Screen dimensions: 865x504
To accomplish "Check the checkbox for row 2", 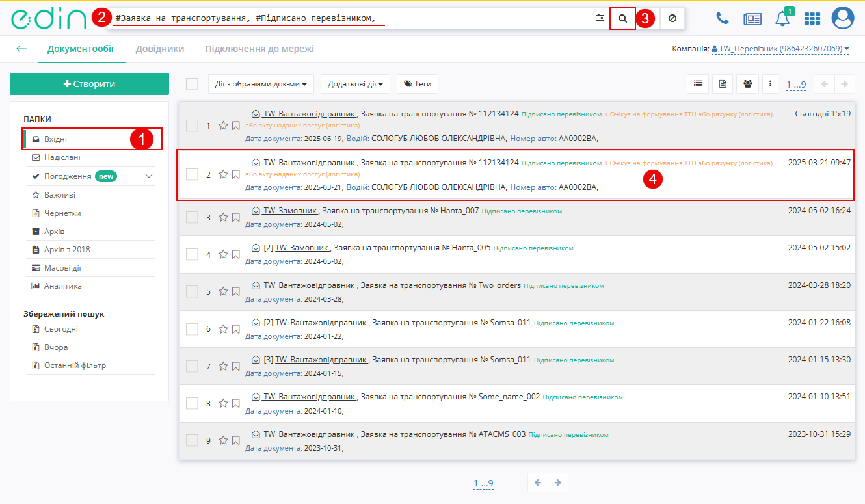I will [192, 174].
